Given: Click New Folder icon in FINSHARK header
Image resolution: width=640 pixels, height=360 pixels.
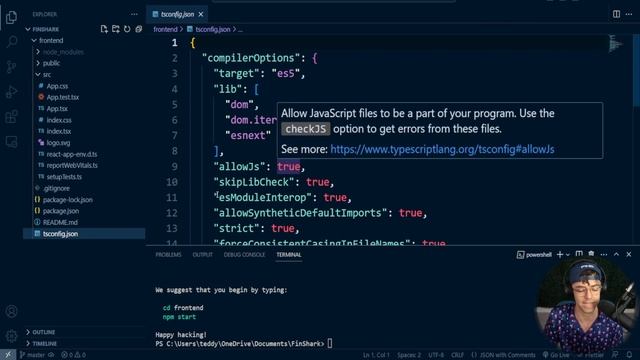Looking at the screenshot, I should coord(116,29).
